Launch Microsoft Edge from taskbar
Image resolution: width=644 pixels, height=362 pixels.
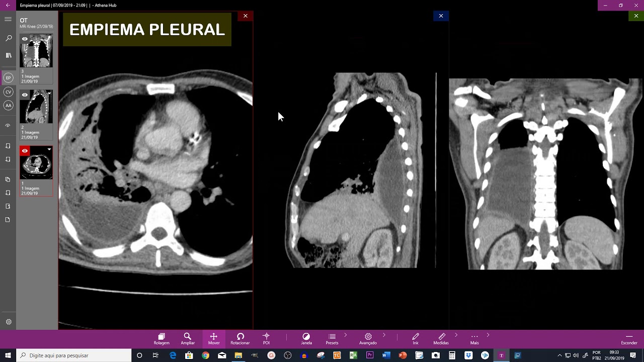tap(173, 355)
